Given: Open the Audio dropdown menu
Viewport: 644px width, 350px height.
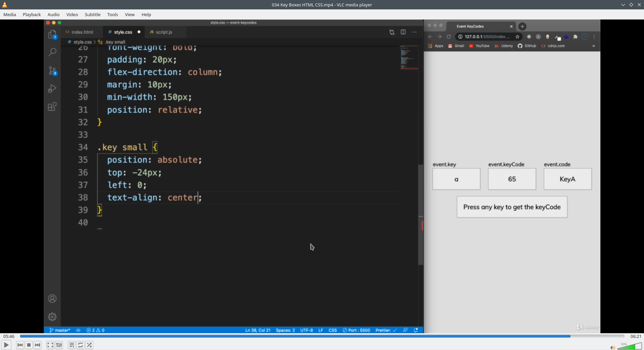Looking at the screenshot, I should 53,14.
